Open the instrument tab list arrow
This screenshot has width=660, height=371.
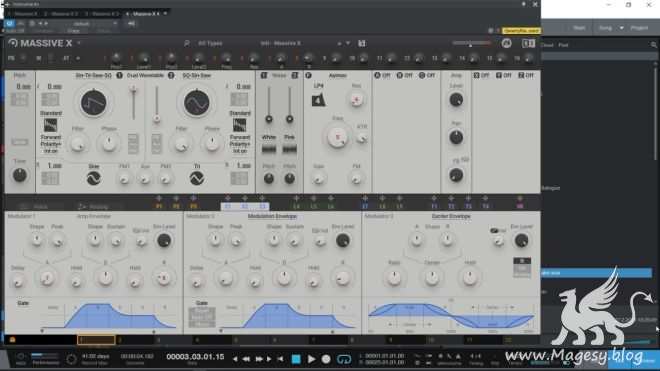click(165, 13)
